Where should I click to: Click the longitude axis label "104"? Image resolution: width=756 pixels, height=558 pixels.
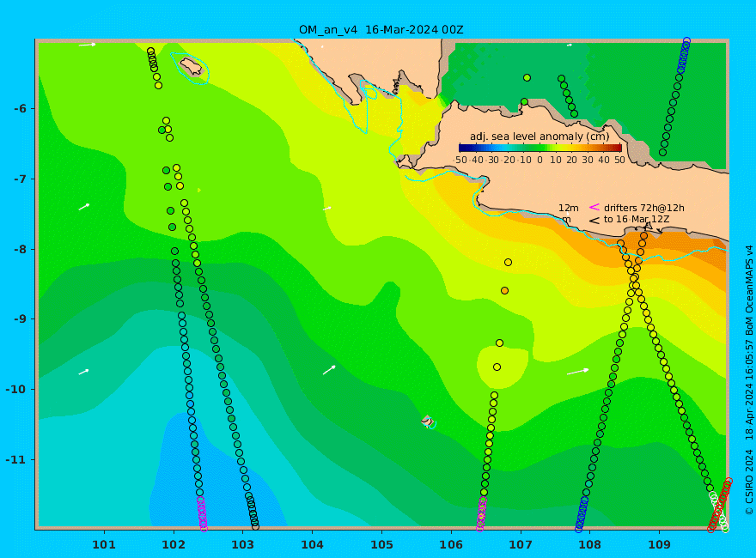(x=313, y=545)
